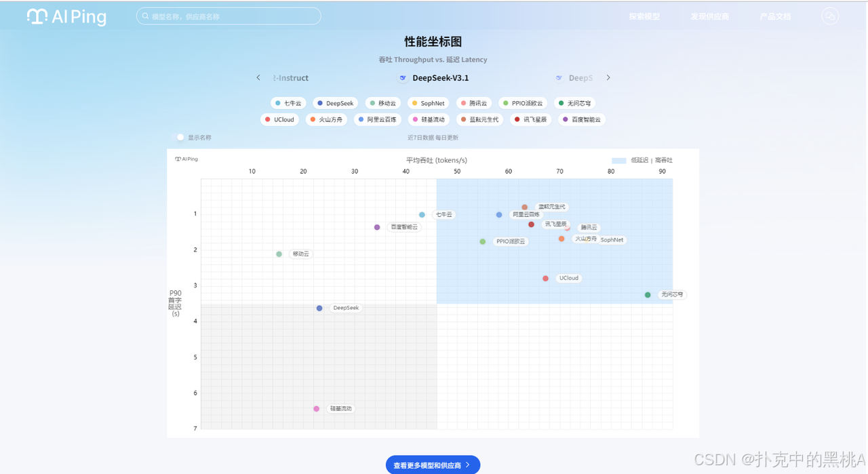This screenshot has height=474, width=868.
Task: Toggle the 讯飞星辰 legend chip
Action: tap(531, 119)
